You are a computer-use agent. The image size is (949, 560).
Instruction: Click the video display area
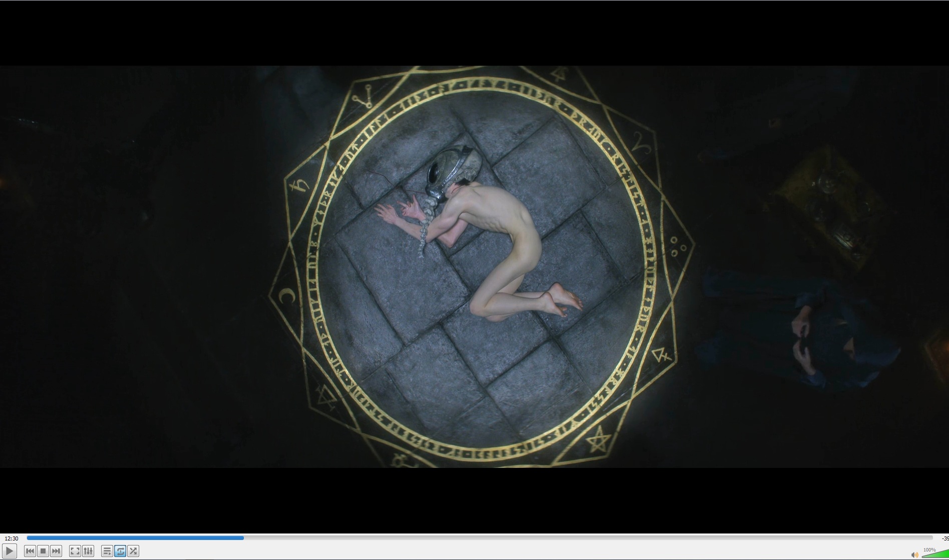pyautogui.click(x=474, y=267)
